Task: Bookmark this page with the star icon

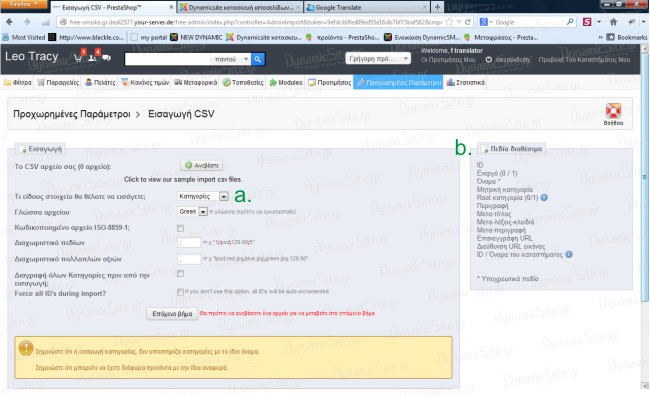Action: [x=449, y=22]
